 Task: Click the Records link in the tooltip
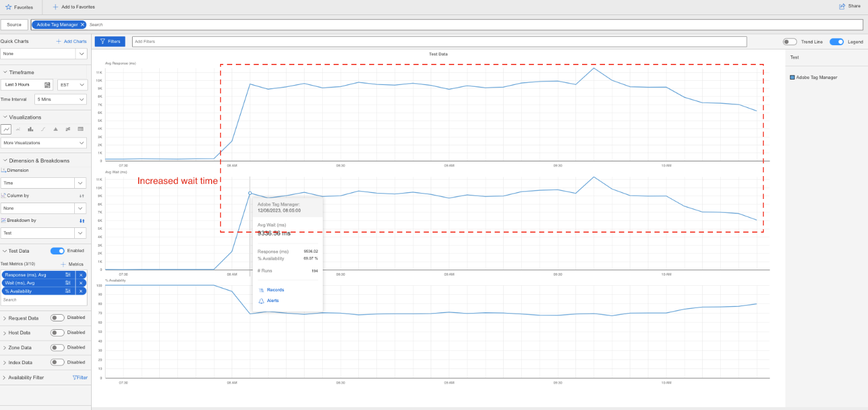coord(274,289)
